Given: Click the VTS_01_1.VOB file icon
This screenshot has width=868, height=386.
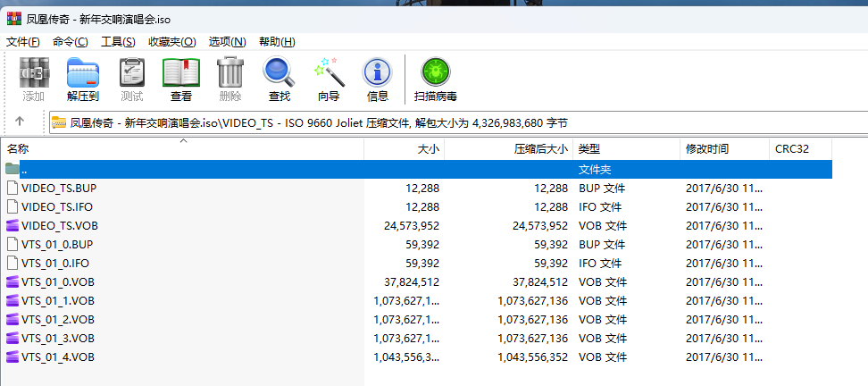Looking at the screenshot, I should click(x=13, y=301).
